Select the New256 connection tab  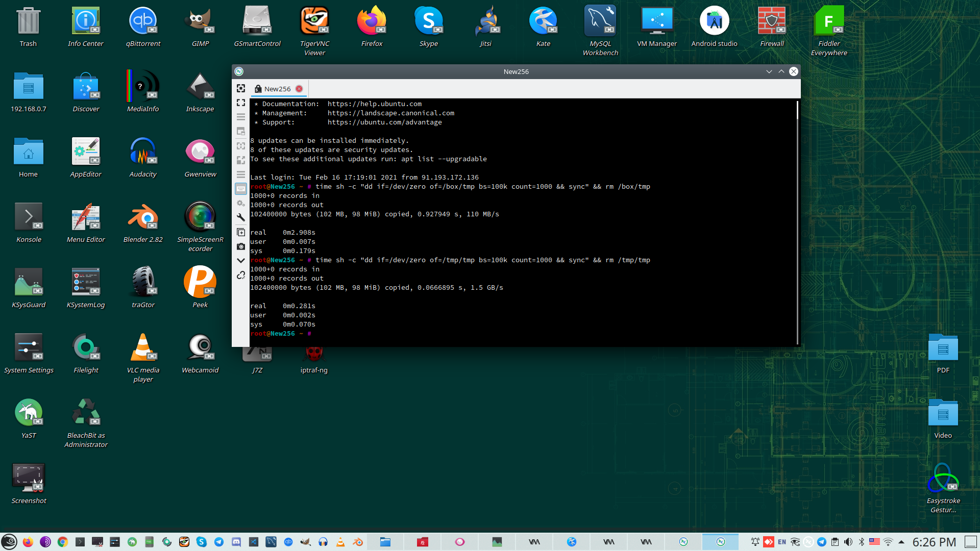pos(277,89)
